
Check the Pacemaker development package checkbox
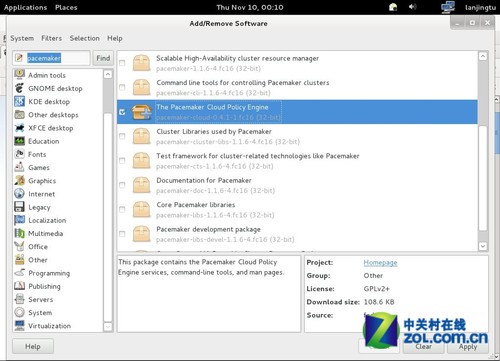[x=122, y=234]
